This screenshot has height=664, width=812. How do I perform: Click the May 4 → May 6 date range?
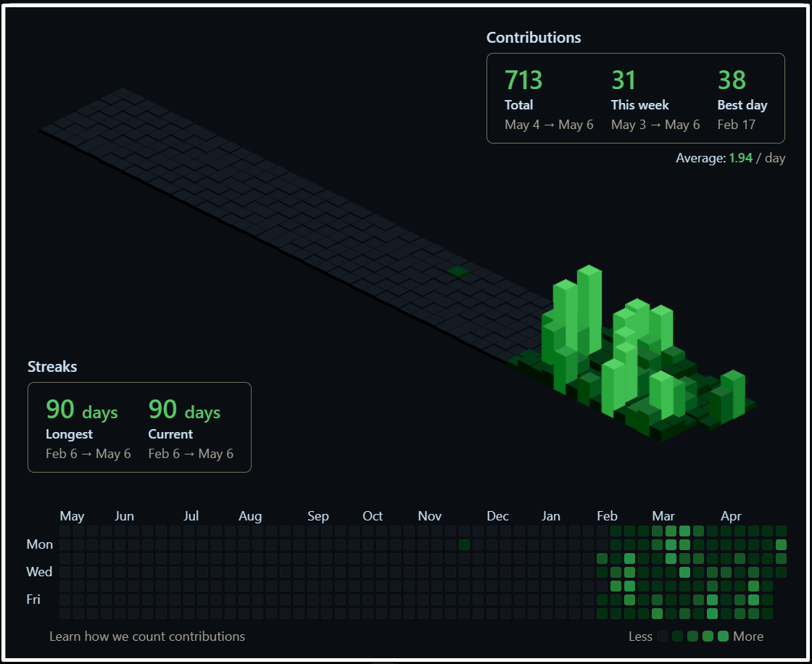coord(549,125)
